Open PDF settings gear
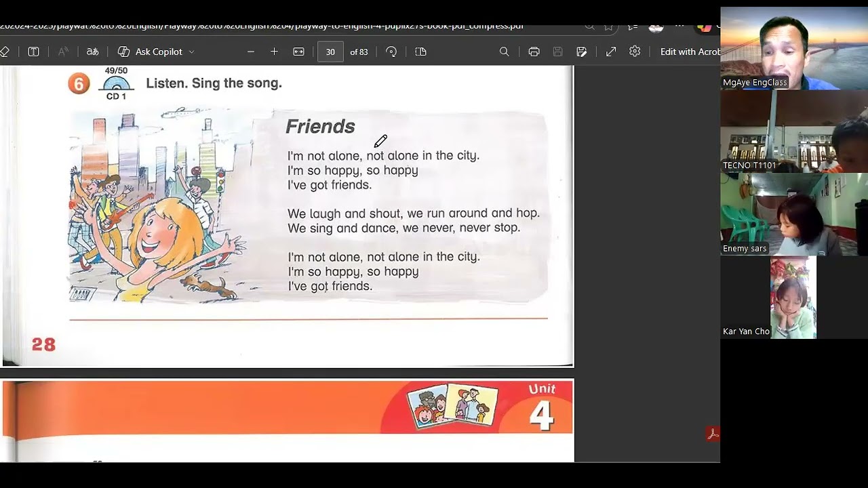 coord(635,52)
